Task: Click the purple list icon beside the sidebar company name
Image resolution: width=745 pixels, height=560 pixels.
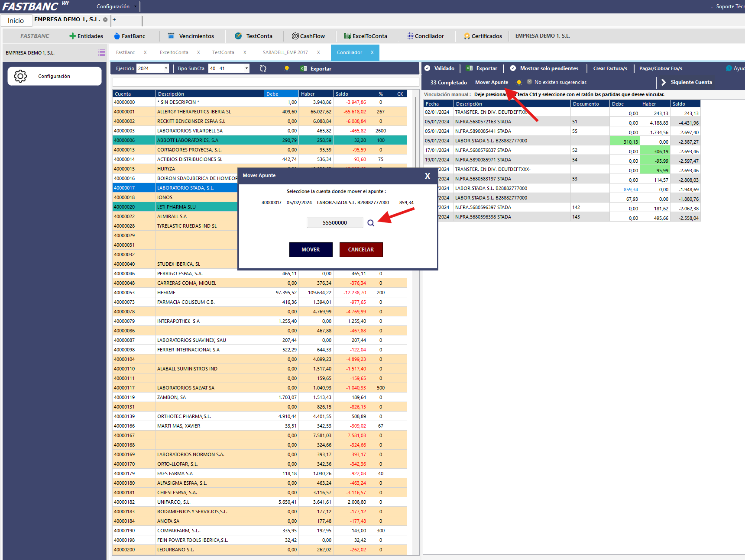Action: (102, 53)
